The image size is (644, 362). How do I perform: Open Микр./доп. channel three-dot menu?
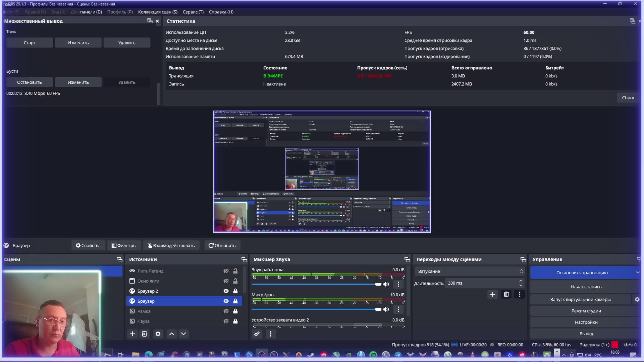[x=398, y=309]
